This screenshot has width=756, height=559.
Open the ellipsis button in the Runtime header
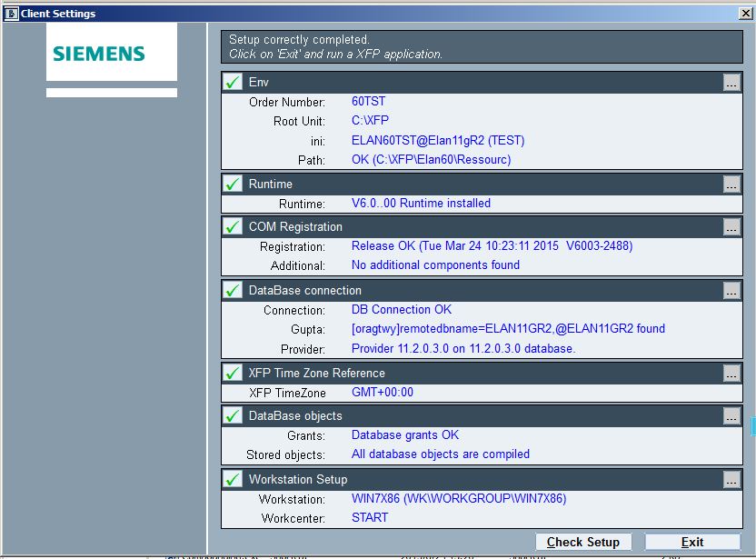pos(731,185)
